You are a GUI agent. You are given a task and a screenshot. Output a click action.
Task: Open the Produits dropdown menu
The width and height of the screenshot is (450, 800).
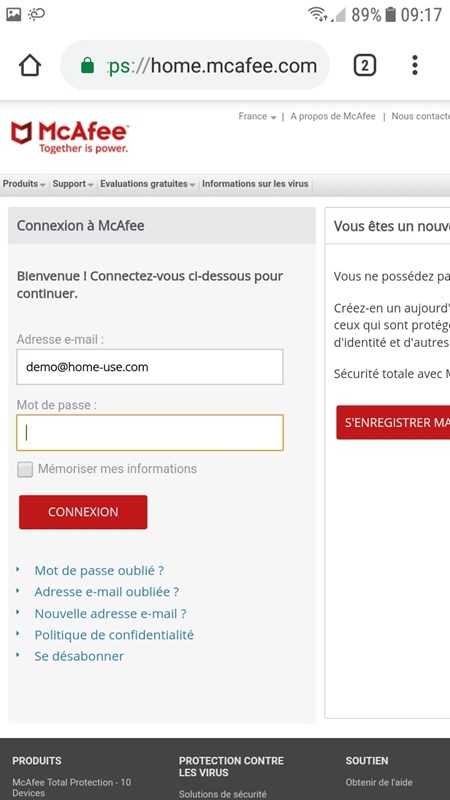[x=24, y=184]
